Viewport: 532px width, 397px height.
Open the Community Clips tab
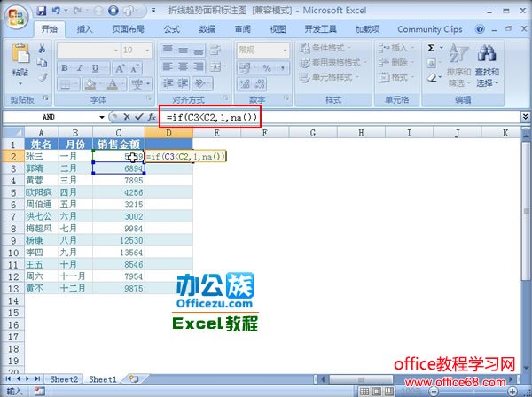[429, 29]
